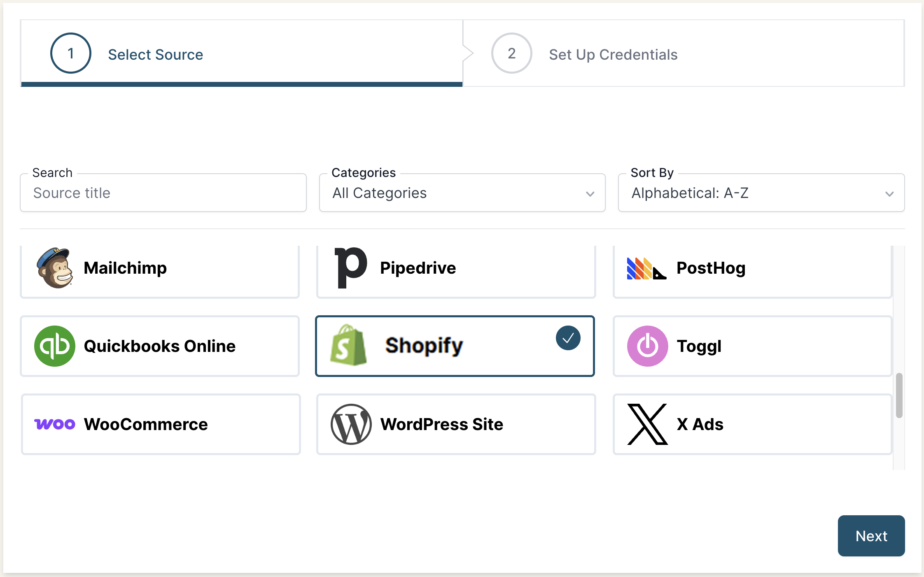Screen dimensions: 924x577
Task: Click the source list scrollbar thumb
Action: tap(899, 395)
